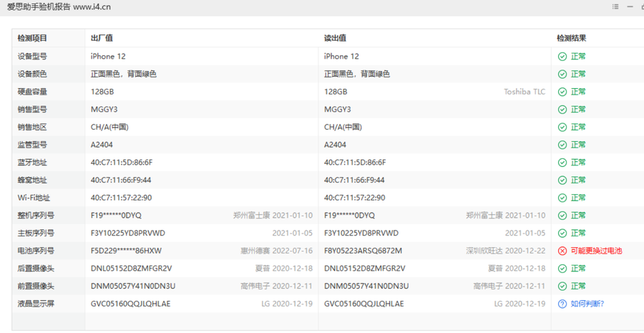Click the green check icon for 销售地区
644x333 pixels.
(x=562, y=127)
